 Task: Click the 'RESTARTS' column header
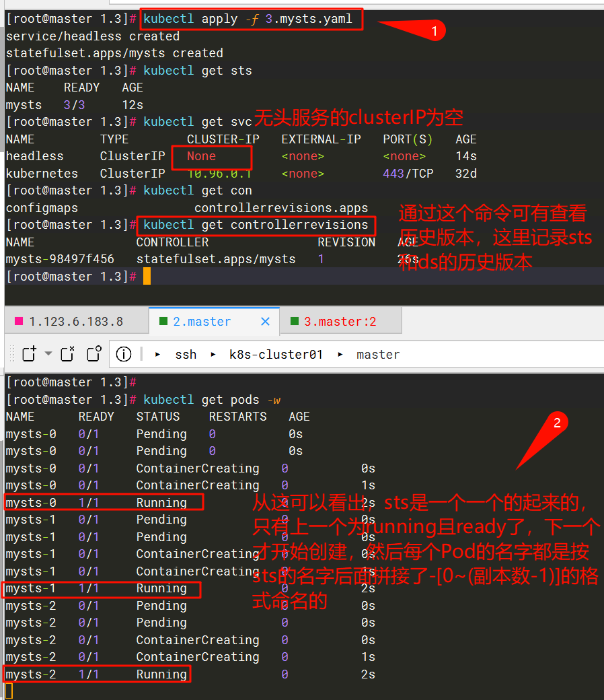tap(237, 417)
